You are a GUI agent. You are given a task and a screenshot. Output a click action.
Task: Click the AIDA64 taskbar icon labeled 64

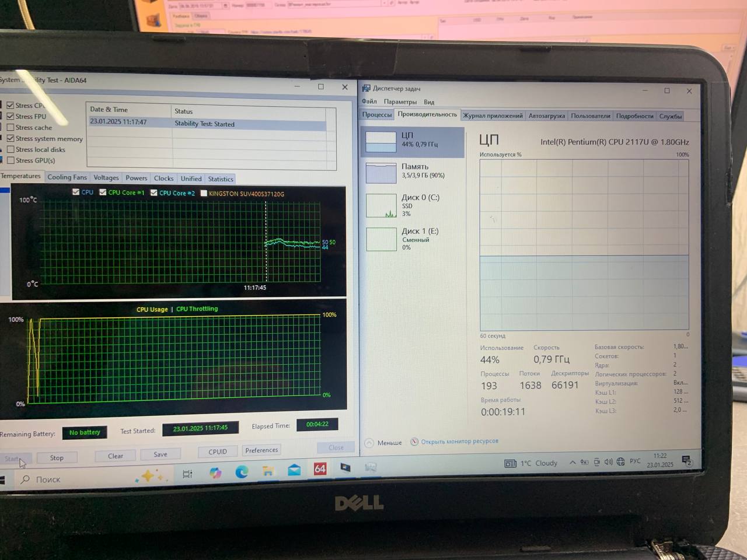(320, 468)
